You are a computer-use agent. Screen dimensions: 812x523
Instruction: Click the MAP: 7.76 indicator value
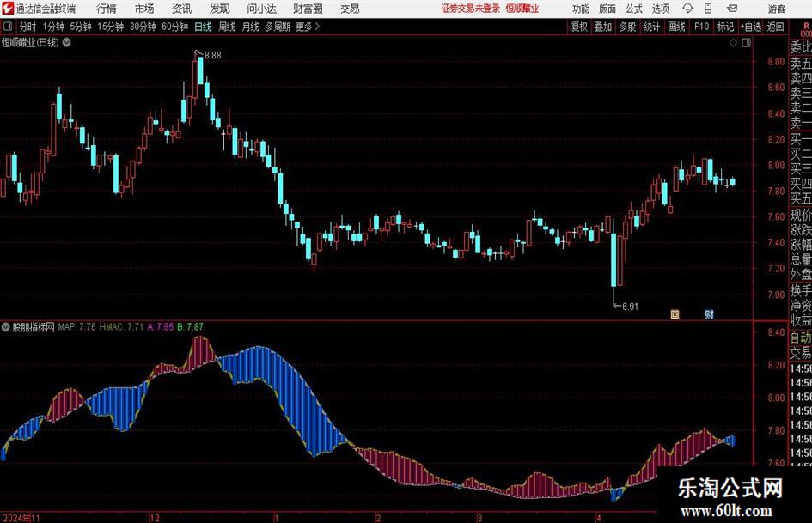tap(76, 326)
